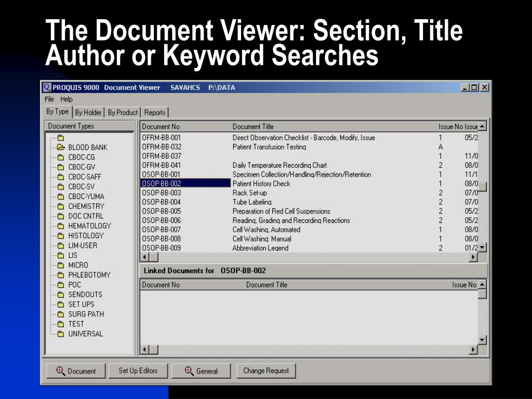The height and width of the screenshot is (399, 532).
Task: Click the CBOC-YUMA folder icon
Action: point(61,196)
